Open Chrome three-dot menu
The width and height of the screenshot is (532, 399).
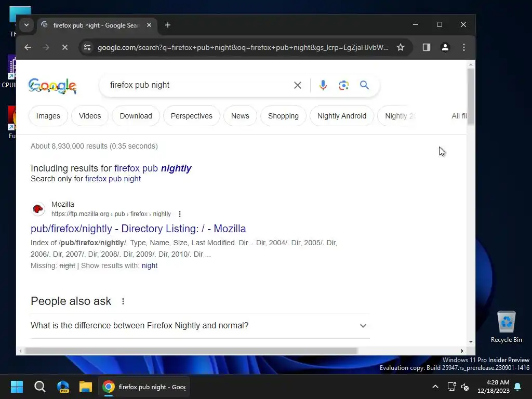(464, 47)
